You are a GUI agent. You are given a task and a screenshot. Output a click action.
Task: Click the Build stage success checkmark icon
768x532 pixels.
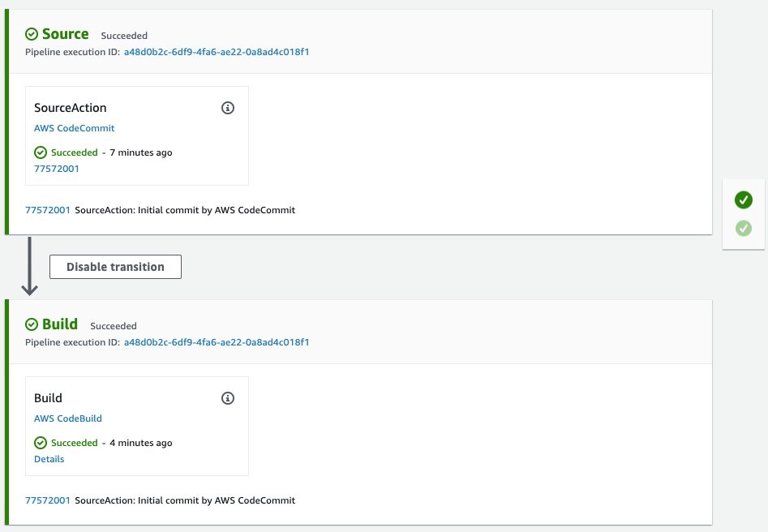click(x=32, y=324)
